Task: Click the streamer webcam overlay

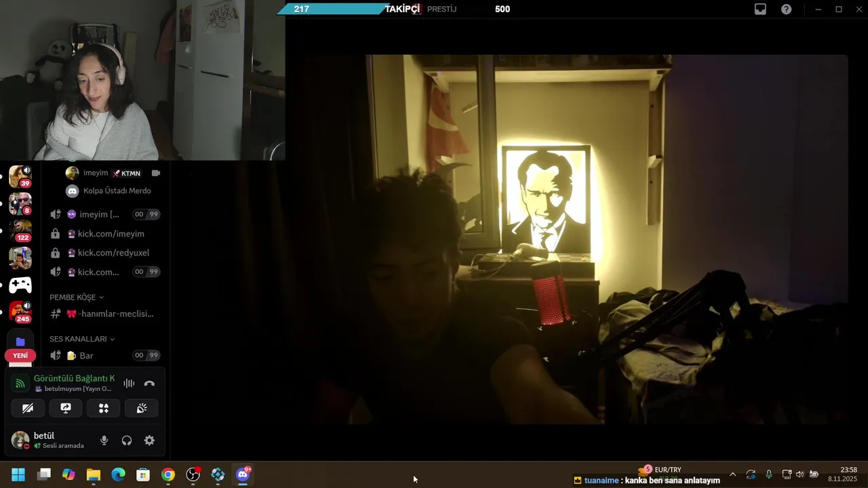Action: [x=142, y=80]
